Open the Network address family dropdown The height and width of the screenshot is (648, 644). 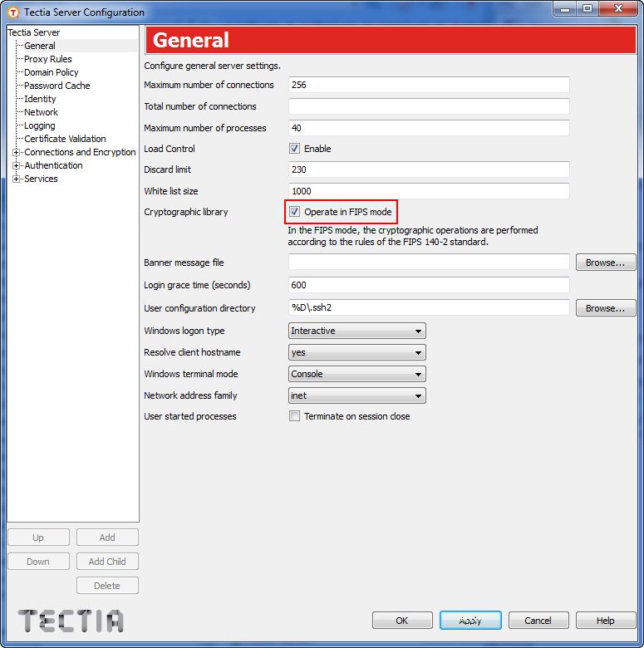point(357,395)
